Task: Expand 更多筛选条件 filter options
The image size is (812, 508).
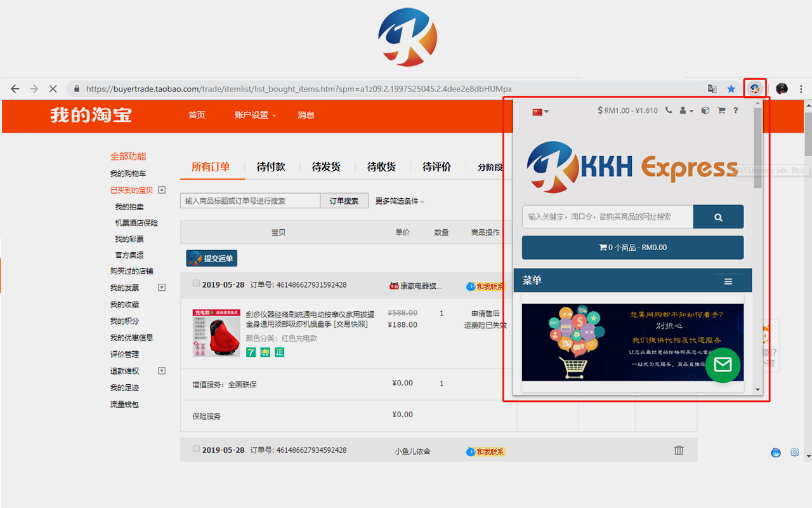Action: tap(400, 201)
